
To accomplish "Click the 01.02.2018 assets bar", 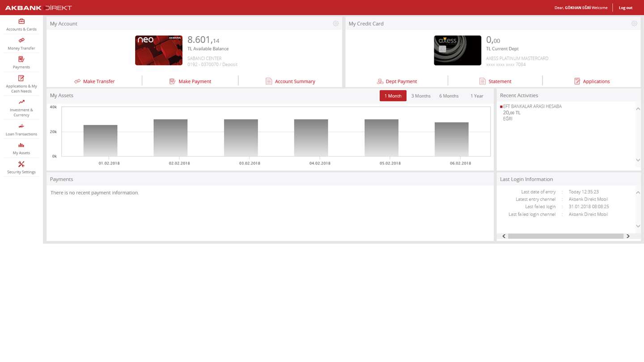I will coord(100,141).
